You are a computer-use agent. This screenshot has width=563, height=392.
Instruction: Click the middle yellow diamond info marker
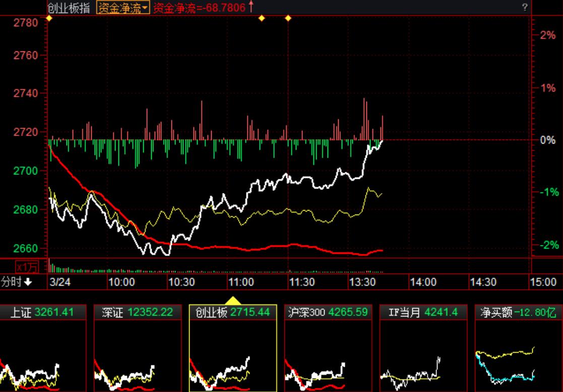(262, 19)
